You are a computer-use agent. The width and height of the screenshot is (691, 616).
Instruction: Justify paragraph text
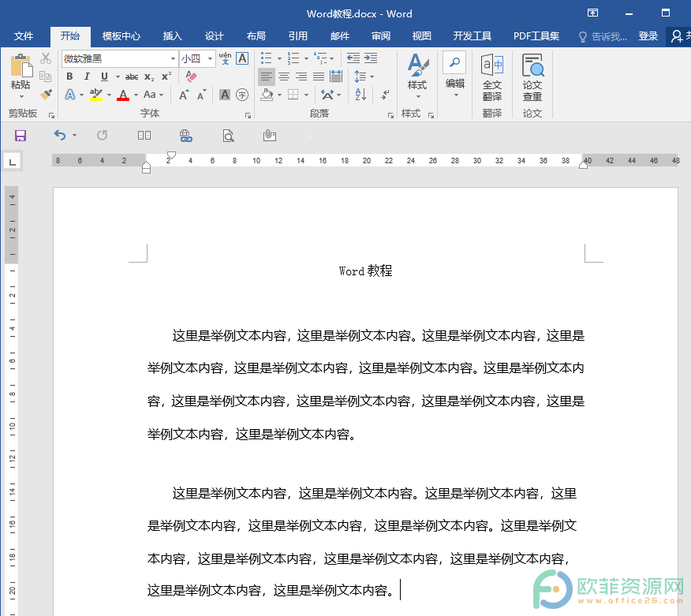319,77
